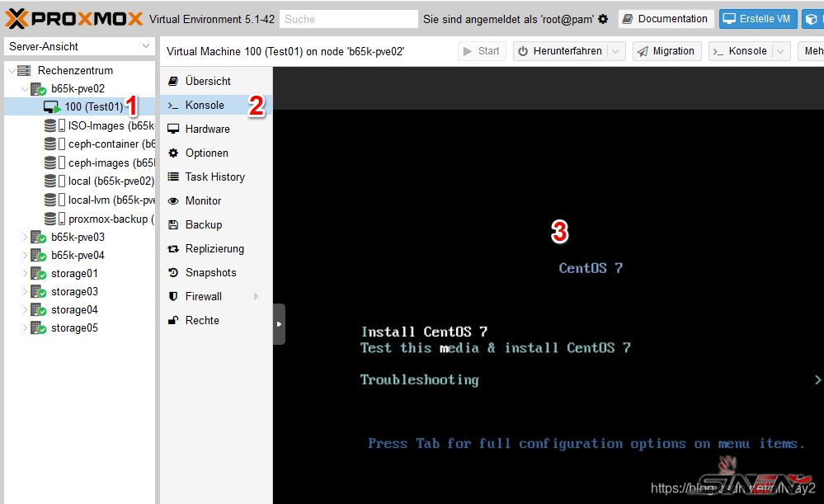Click the proxmox-backup storage icon

(x=54, y=219)
